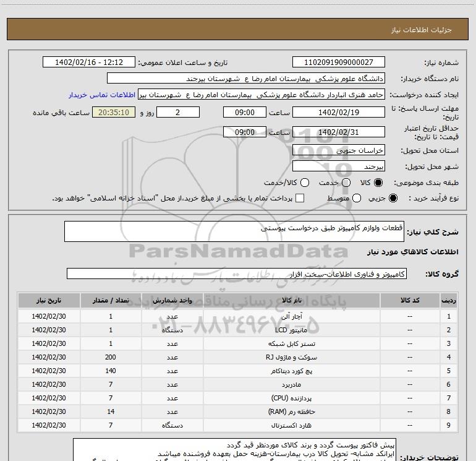This screenshot has height=461, width=476.
Task: Click the شماره نیاز field 1102091909000027
Action: click(x=339, y=62)
